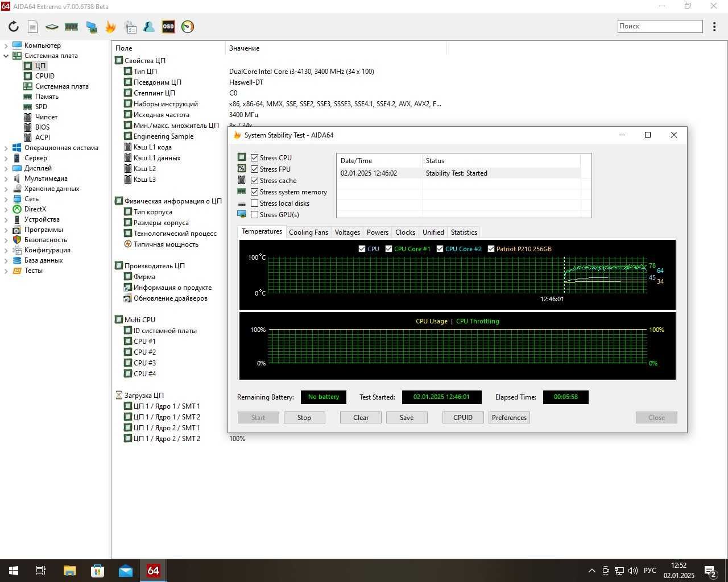728x582 pixels.
Task: Click the Поле column header
Action: (168, 48)
